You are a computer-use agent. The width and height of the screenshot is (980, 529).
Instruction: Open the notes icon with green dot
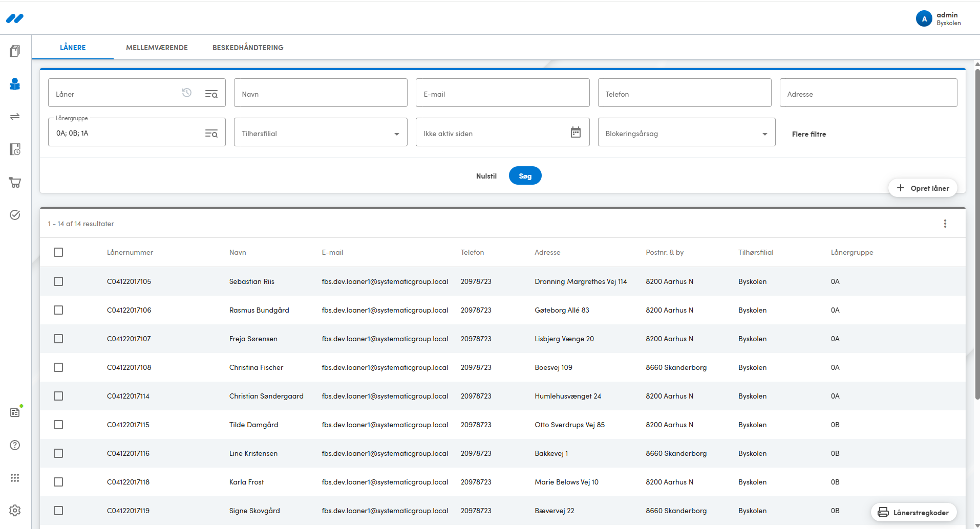coord(15,412)
